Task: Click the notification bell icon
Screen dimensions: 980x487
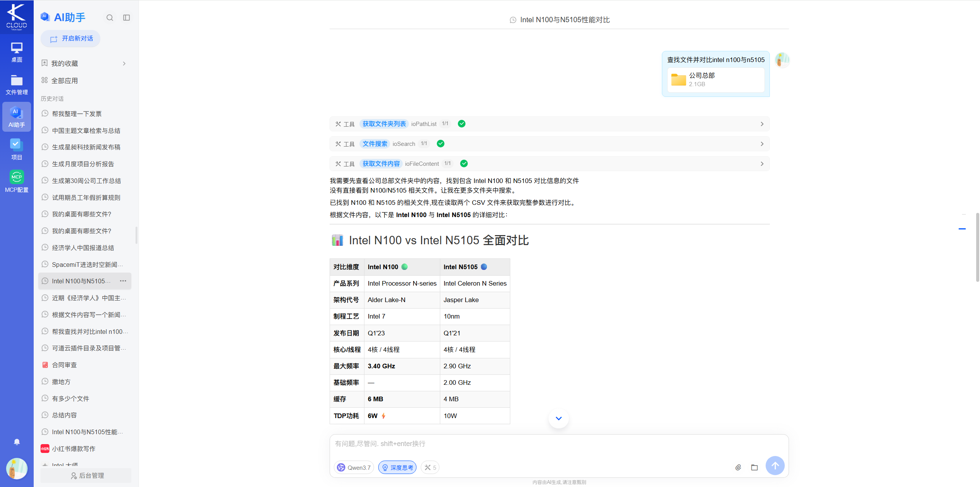Action: point(17,442)
